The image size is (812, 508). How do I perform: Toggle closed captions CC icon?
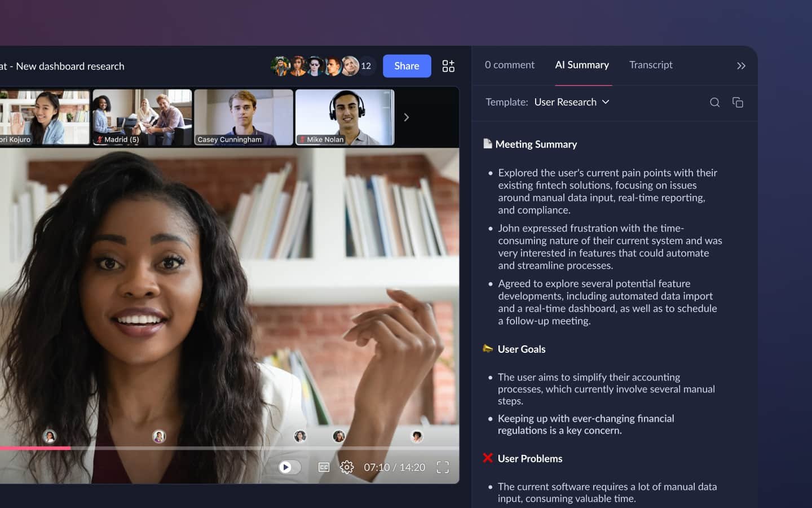click(324, 467)
